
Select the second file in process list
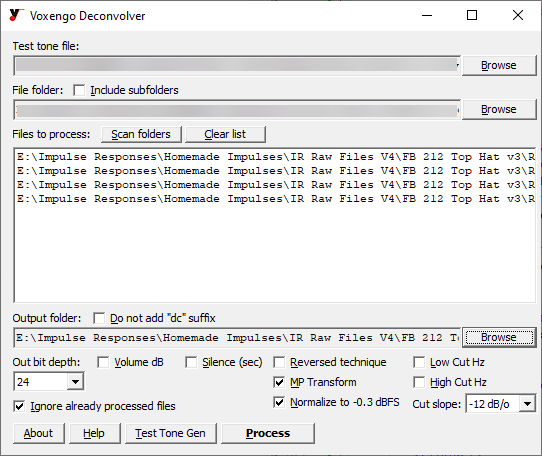point(275,171)
